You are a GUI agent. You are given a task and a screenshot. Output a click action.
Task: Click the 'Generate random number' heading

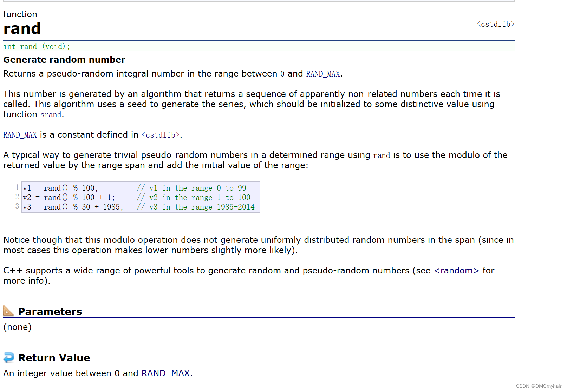64,60
